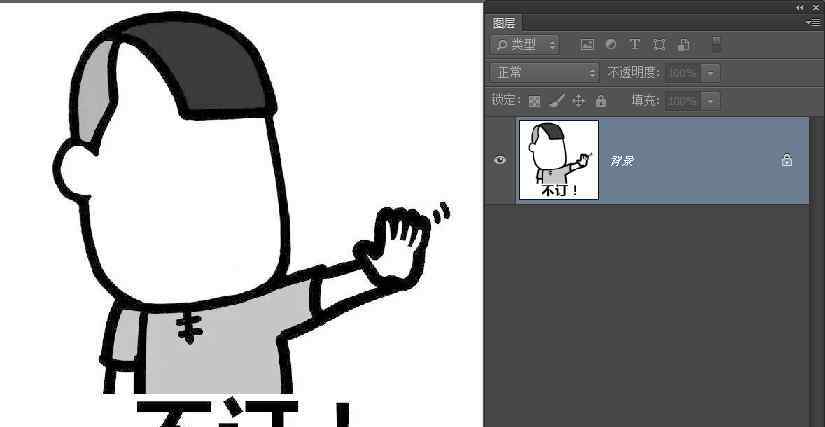
Task: Switch to the 图层 tab
Action: coord(504,23)
